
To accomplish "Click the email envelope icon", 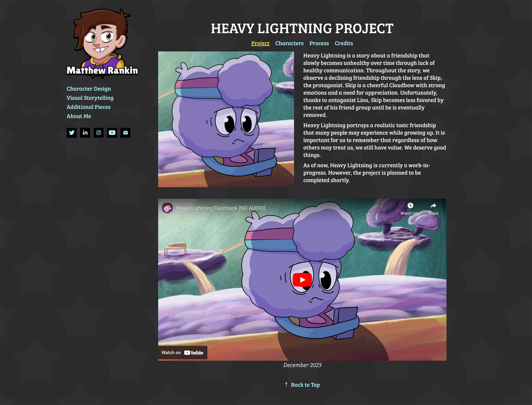I will (x=125, y=133).
